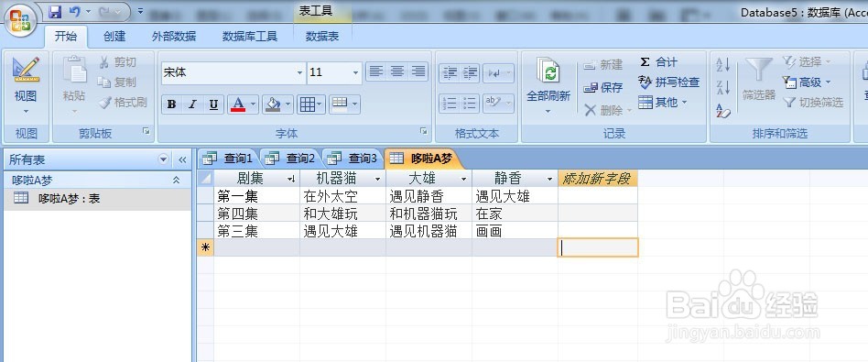Image resolution: width=868 pixels, height=362 pixels.
Task: Click 保存 save record
Action: pos(603,88)
